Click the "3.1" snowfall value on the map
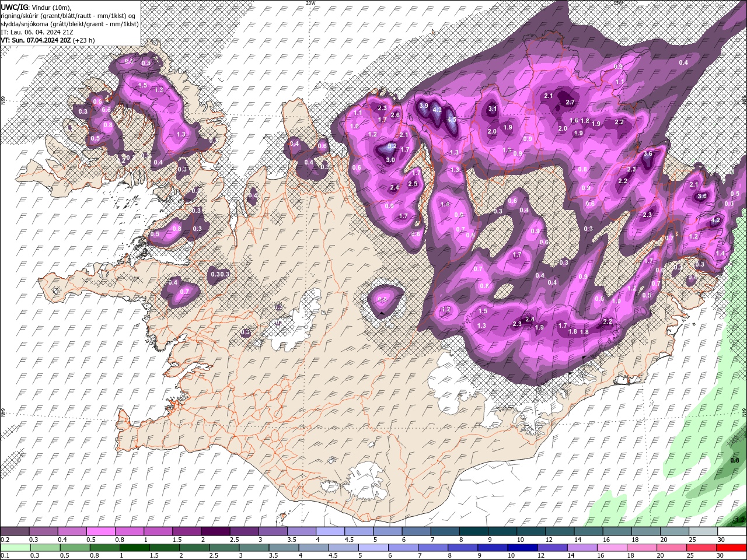747x560 pixels. coord(492,108)
